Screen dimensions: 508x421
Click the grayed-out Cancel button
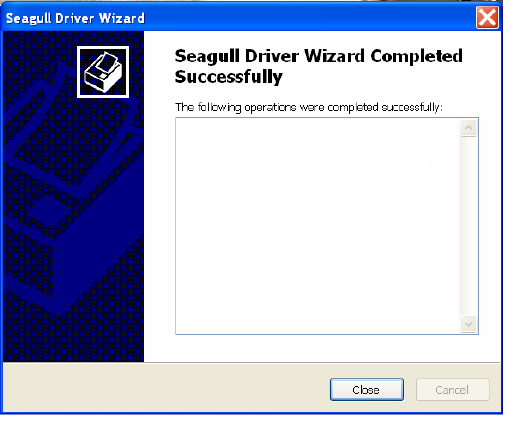click(x=453, y=390)
